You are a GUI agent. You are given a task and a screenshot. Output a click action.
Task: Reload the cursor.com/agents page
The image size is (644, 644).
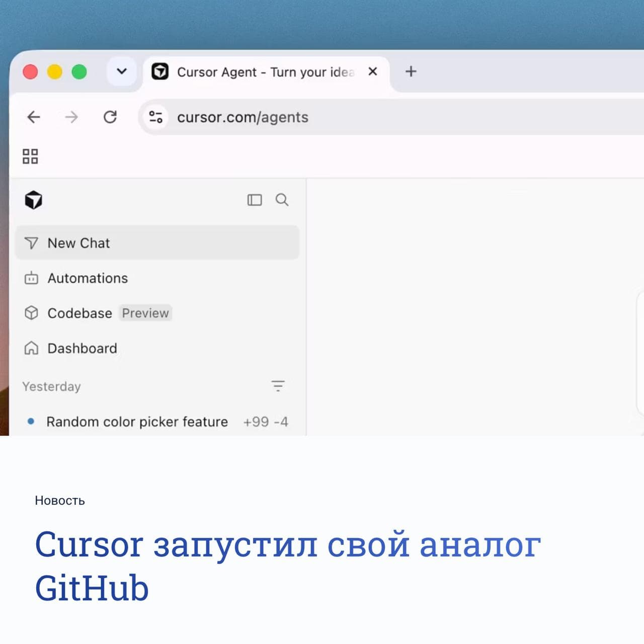[110, 117]
